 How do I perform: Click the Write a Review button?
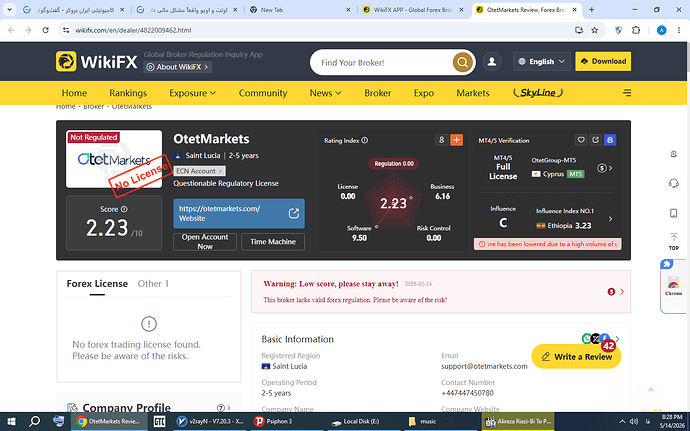(x=576, y=357)
